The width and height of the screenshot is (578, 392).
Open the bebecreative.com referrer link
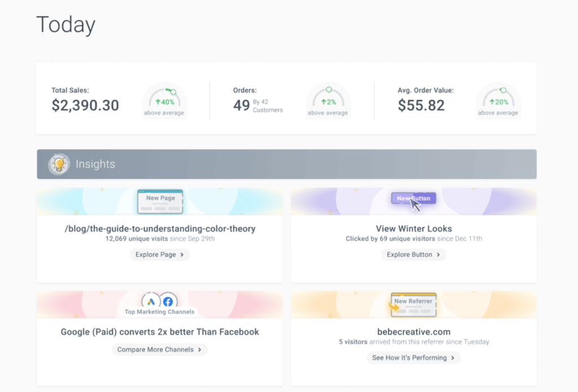pos(414,332)
